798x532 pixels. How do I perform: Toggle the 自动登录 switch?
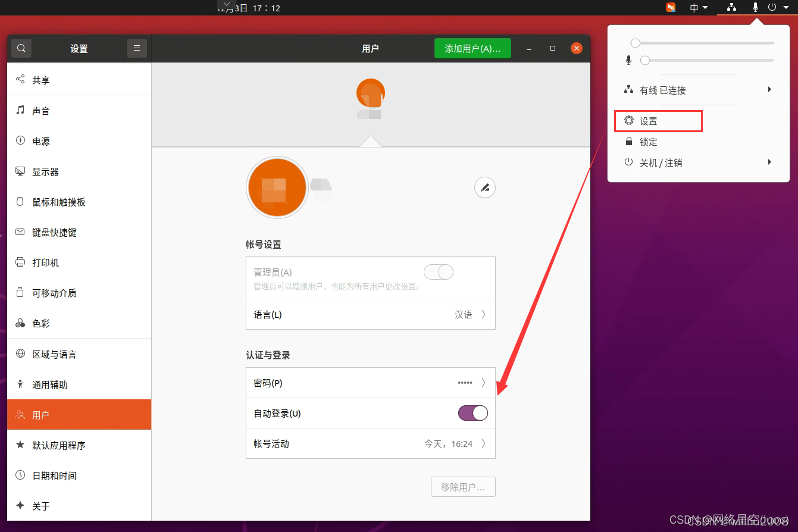pos(473,413)
